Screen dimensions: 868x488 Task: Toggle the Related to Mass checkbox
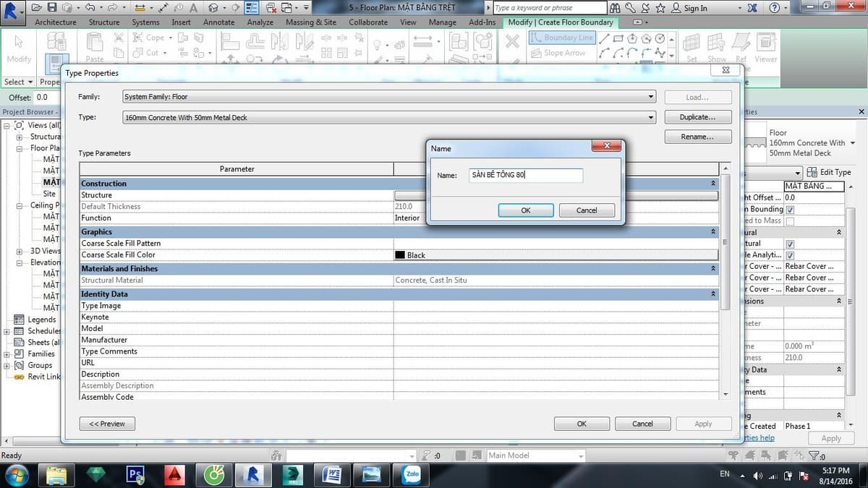point(790,221)
